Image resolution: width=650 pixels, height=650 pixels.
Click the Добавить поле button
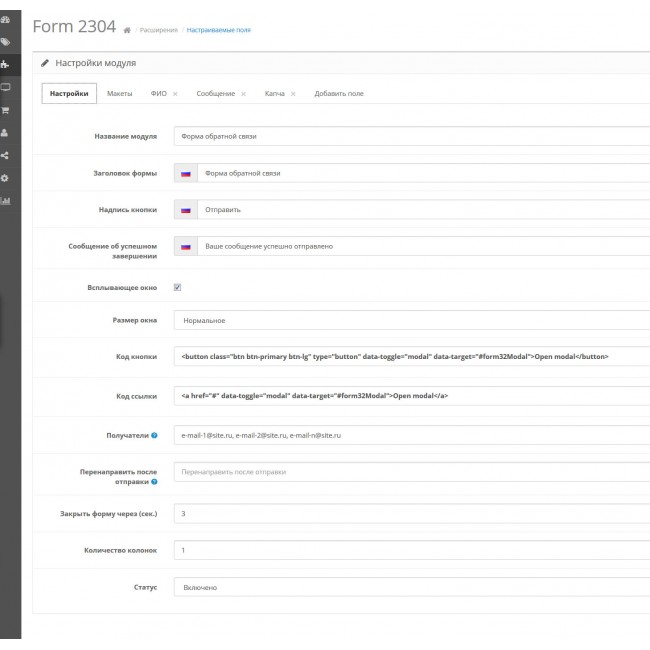click(x=339, y=93)
